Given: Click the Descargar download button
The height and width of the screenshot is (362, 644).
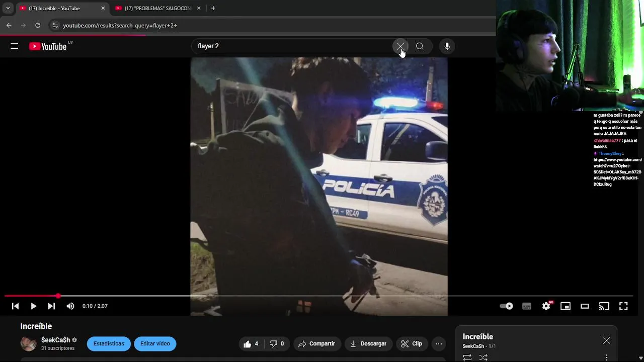Looking at the screenshot, I should pyautogui.click(x=368, y=344).
